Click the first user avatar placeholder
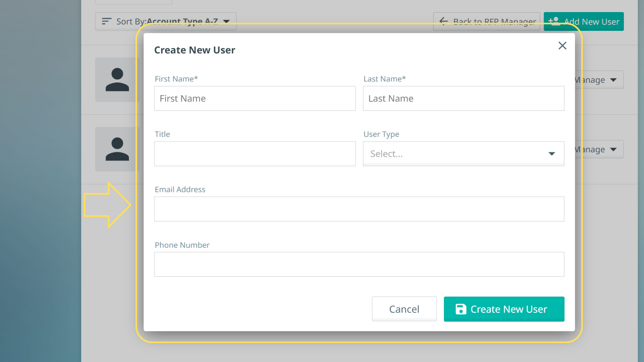 click(117, 80)
